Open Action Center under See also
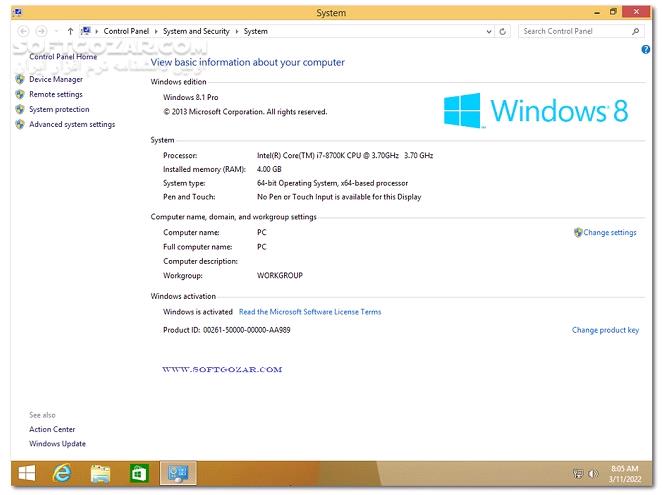This screenshot has width=663, height=495. pyautogui.click(x=52, y=429)
